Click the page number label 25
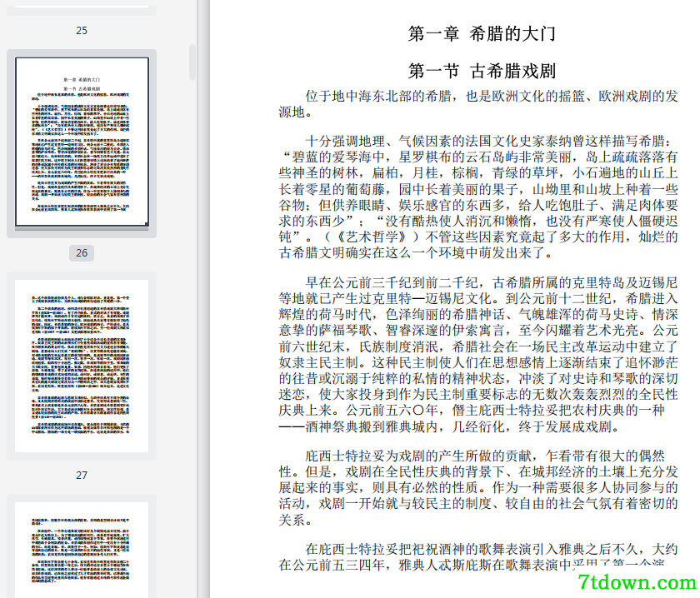Screen dimensions: 700x598 coord(82,30)
